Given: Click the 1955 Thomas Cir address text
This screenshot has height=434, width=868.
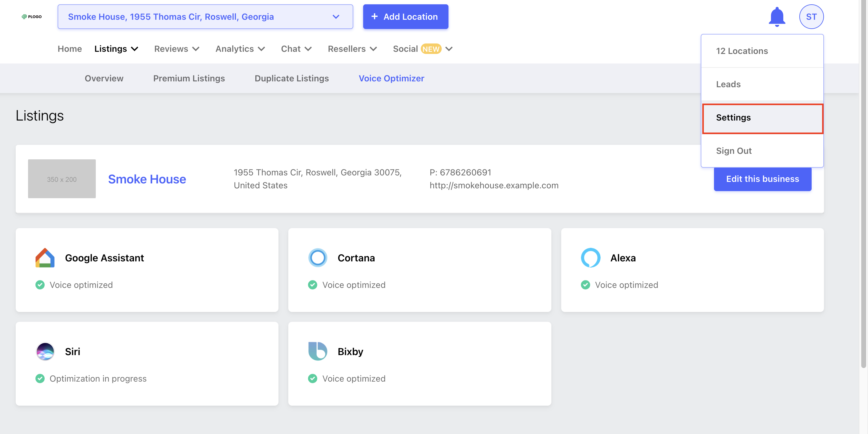Looking at the screenshot, I should click(318, 179).
